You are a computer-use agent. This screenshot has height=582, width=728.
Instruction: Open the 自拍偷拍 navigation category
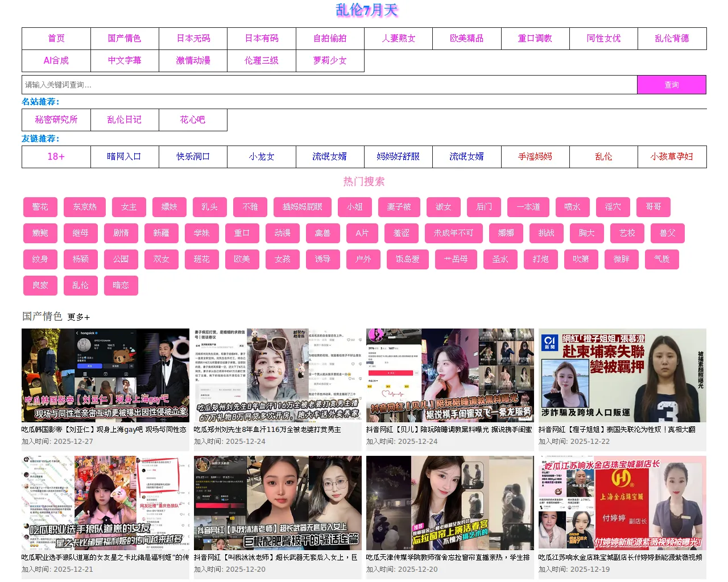pyautogui.click(x=330, y=39)
